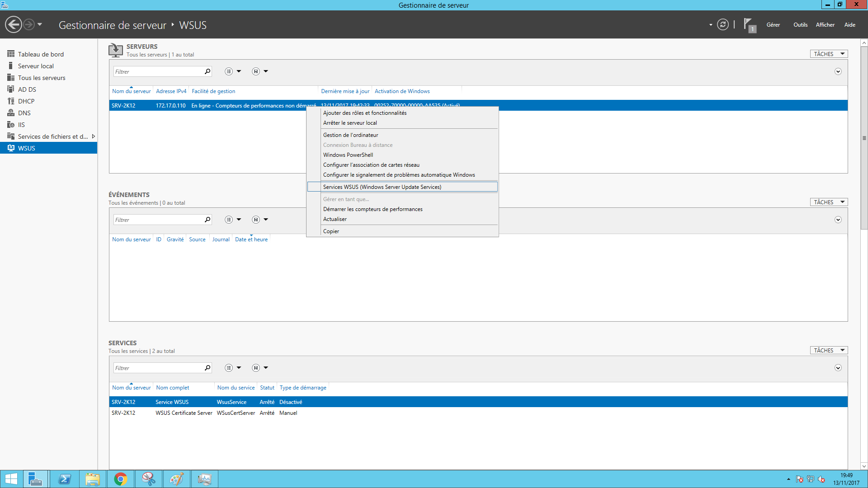
Task: Click search magnifier in Services filter
Action: click(208, 368)
